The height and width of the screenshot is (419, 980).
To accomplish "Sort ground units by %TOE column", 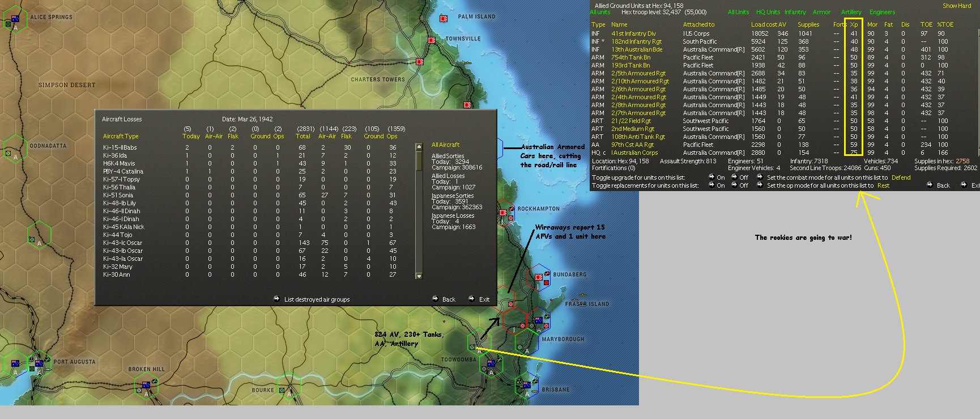I will click(945, 24).
